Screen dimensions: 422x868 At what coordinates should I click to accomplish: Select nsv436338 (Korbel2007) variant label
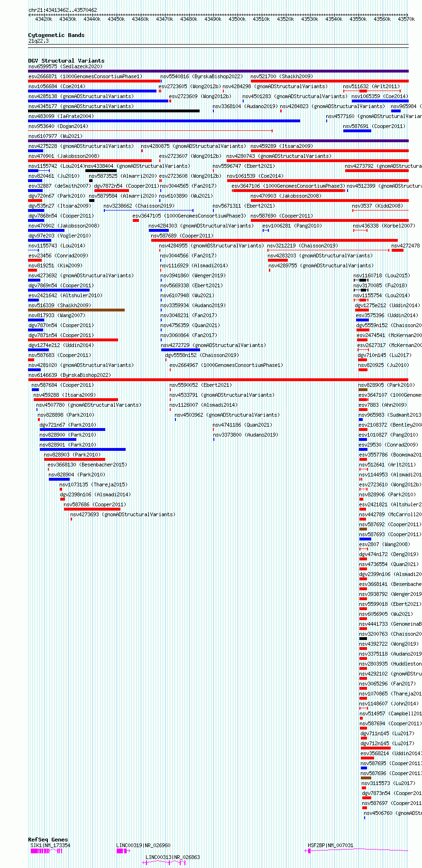tap(384, 226)
